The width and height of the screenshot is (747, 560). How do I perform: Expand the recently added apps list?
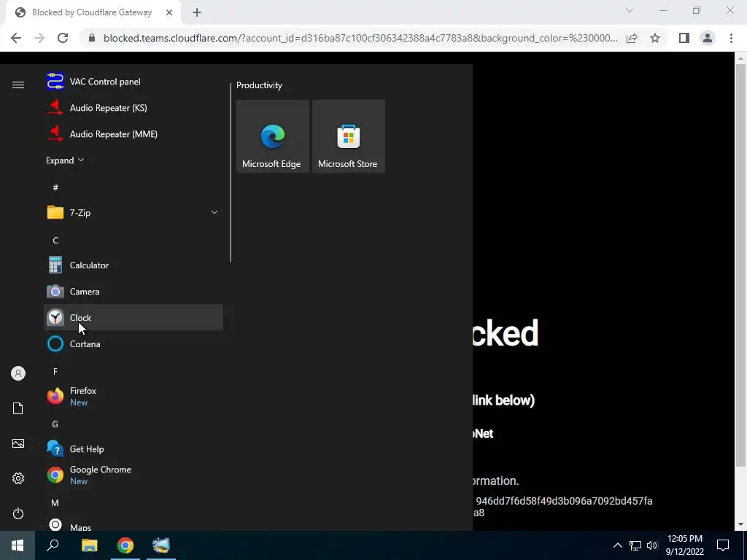pyautogui.click(x=65, y=160)
